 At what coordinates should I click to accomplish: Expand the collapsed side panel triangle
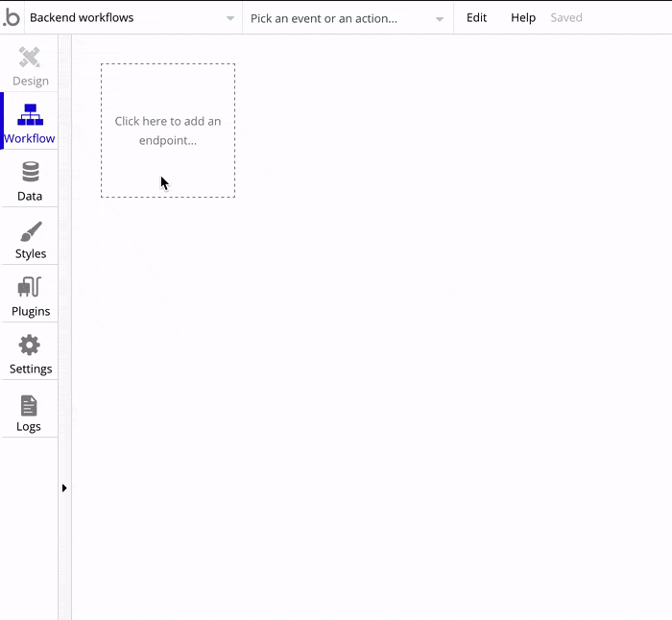point(64,488)
